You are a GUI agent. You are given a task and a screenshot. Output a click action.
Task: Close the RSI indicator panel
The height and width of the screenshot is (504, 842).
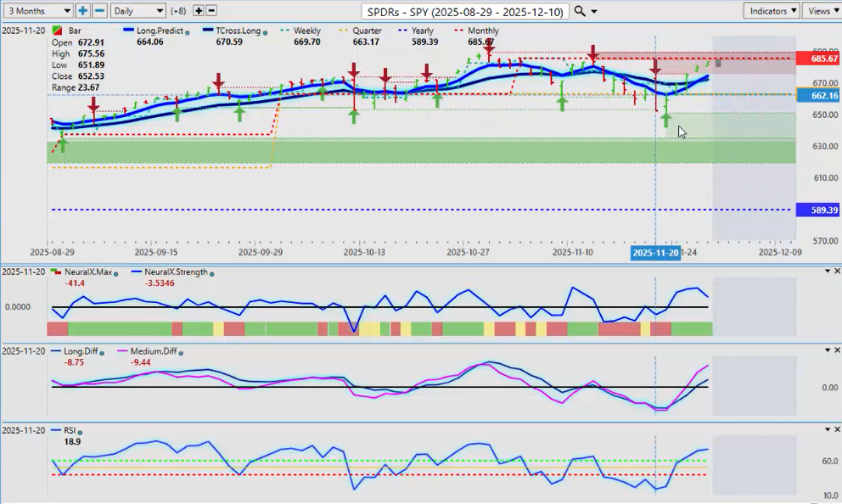click(837, 430)
